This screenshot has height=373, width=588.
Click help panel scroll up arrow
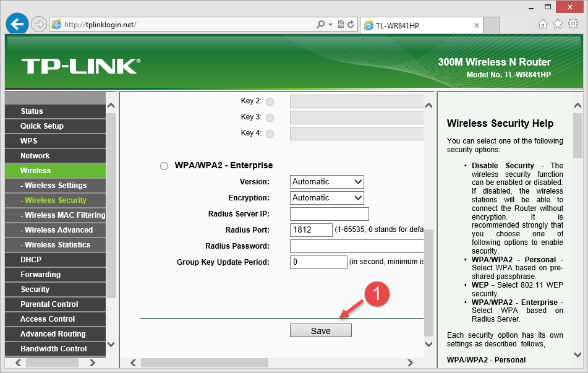[x=577, y=106]
